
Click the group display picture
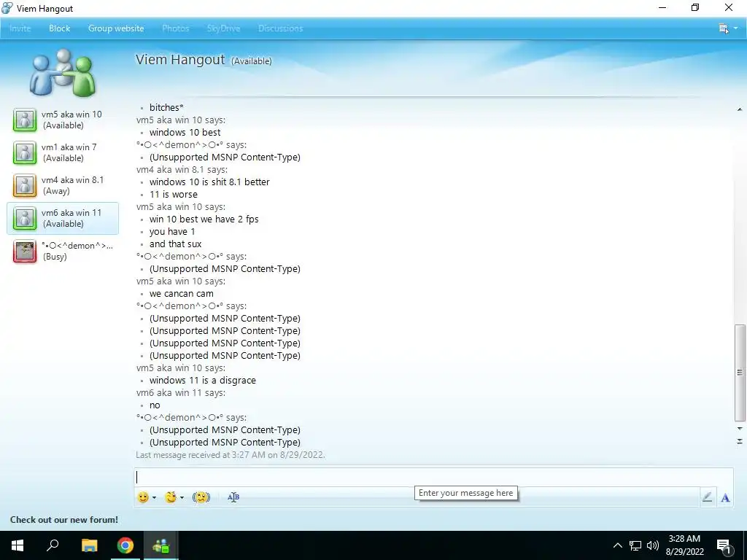[x=63, y=72]
